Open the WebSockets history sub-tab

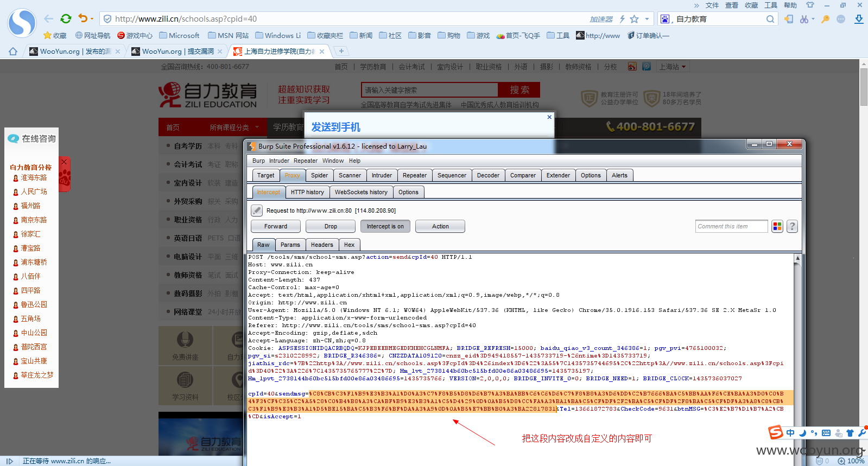361,192
